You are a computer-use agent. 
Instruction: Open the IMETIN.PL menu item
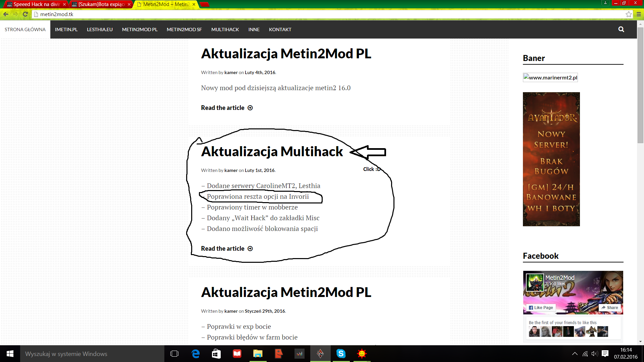click(x=66, y=29)
